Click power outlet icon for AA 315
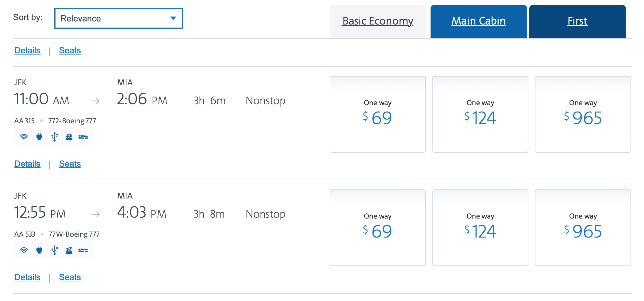Image resolution: width=644 pixels, height=301 pixels. (39, 137)
